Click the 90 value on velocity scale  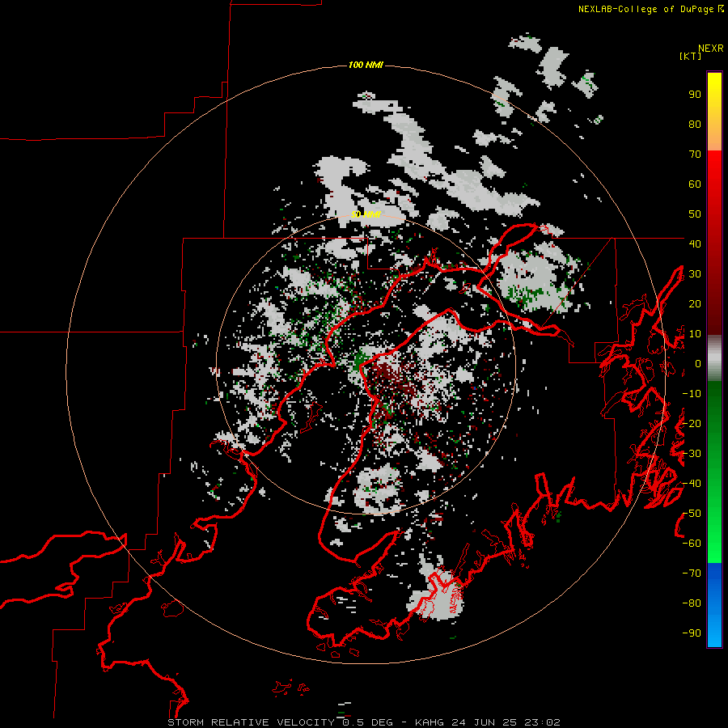(695, 95)
